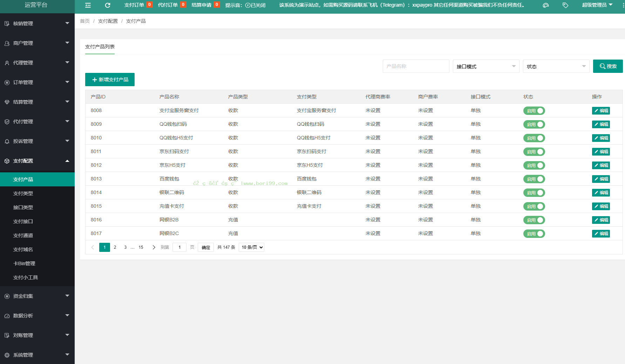The height and width of the screenshot is (364, 625).
Task: Click the 资金归集 yen icon
Action: pyautogui.click(x=7, y=296)
